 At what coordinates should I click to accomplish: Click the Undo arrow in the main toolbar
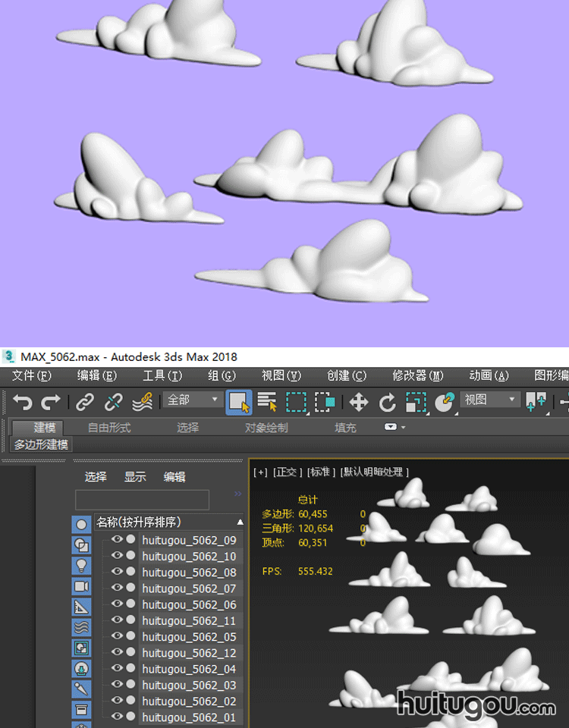click(22, 401)
